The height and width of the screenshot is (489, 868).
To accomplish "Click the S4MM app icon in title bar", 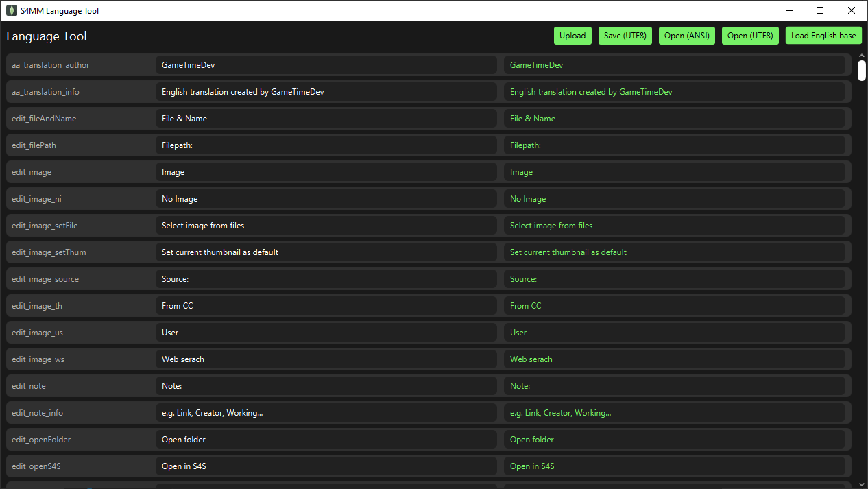I will (x=12, y=10).
